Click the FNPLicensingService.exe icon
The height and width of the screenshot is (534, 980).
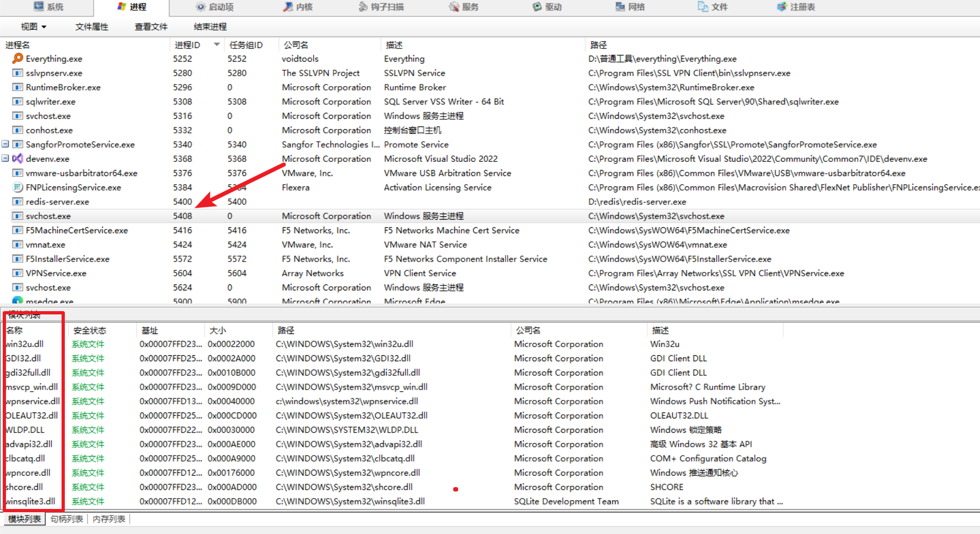click(x=17, y=187)
